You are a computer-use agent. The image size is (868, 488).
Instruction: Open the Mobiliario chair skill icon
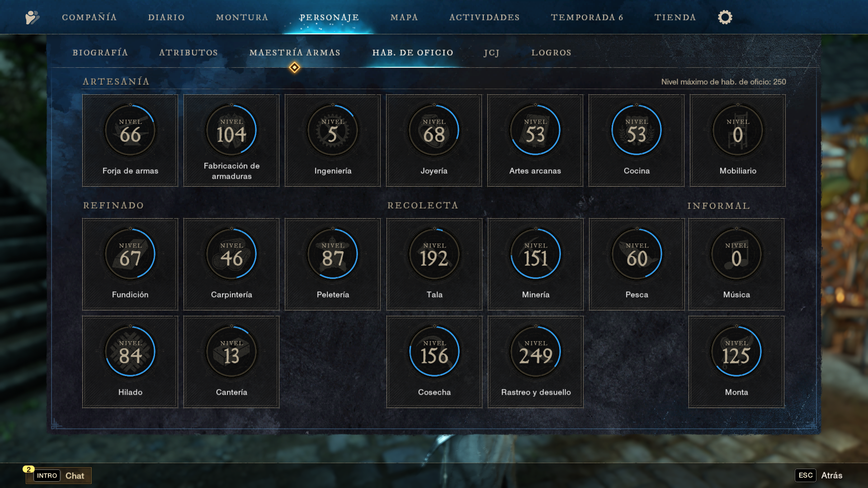tap(738, 131)
